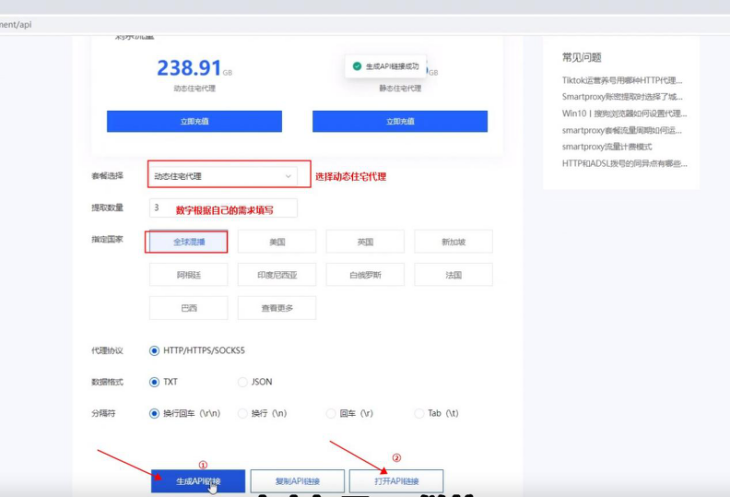Screen dimensions: 730x497
Task: Open the 动态住宅代理 package dropdown
Action: [222, 176]
